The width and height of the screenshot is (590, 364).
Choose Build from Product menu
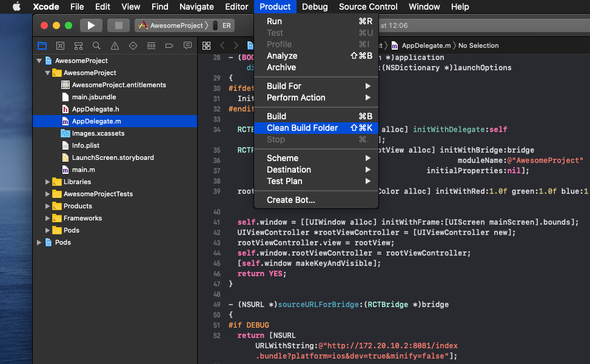pyautogui.click(x=316, y=116)
